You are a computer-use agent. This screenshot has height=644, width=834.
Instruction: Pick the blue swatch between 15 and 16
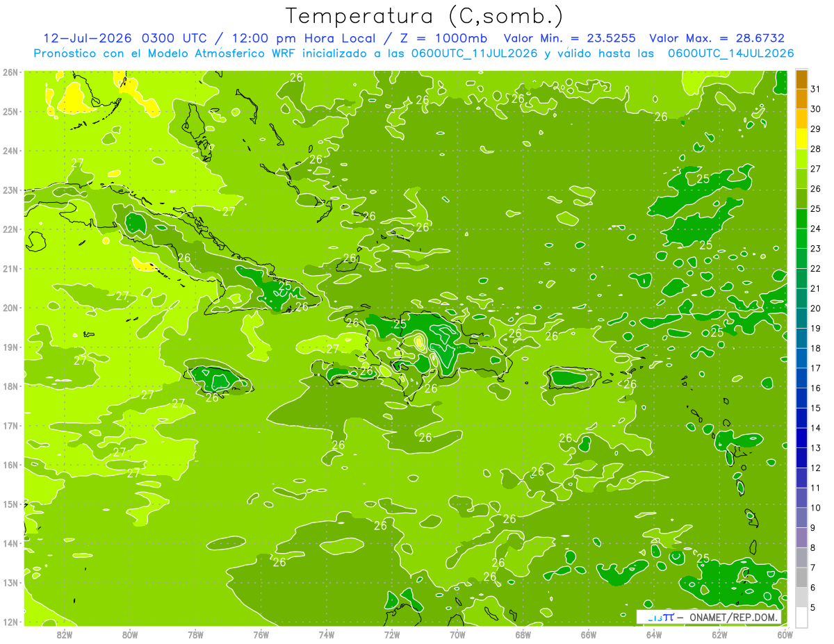pyautogui.click(x=802, y=398)
